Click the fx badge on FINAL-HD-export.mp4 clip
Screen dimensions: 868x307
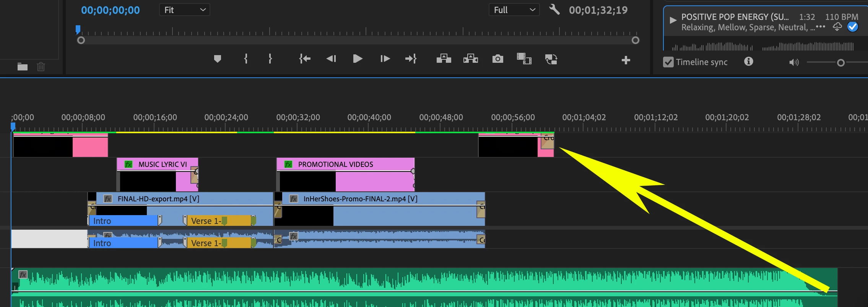click(108, 199)
